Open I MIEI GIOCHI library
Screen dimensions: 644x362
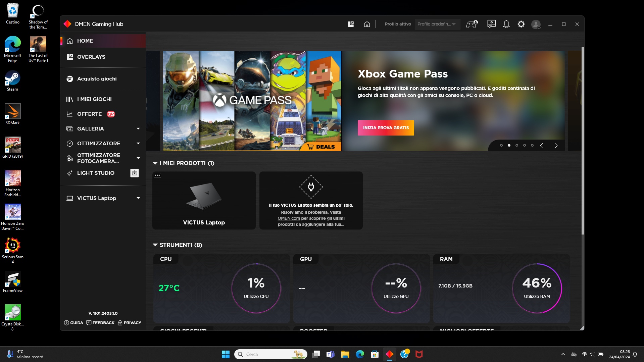point(103,99)
